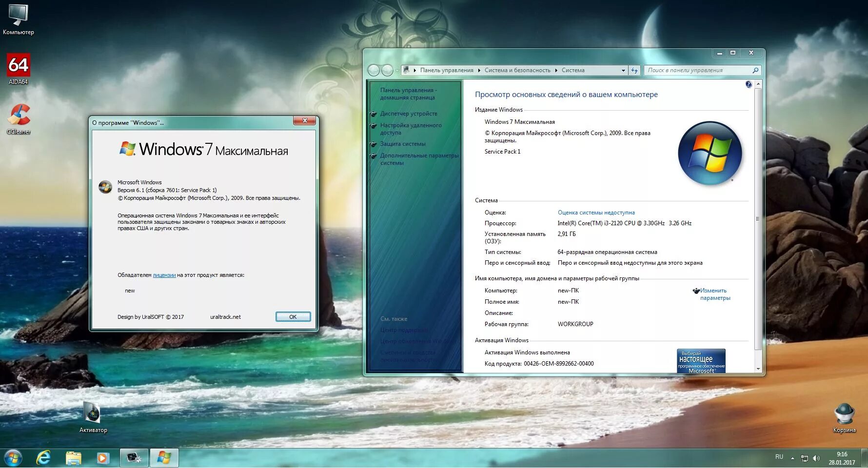
Task: Open the help question mark icon
Action: point(749,84)
